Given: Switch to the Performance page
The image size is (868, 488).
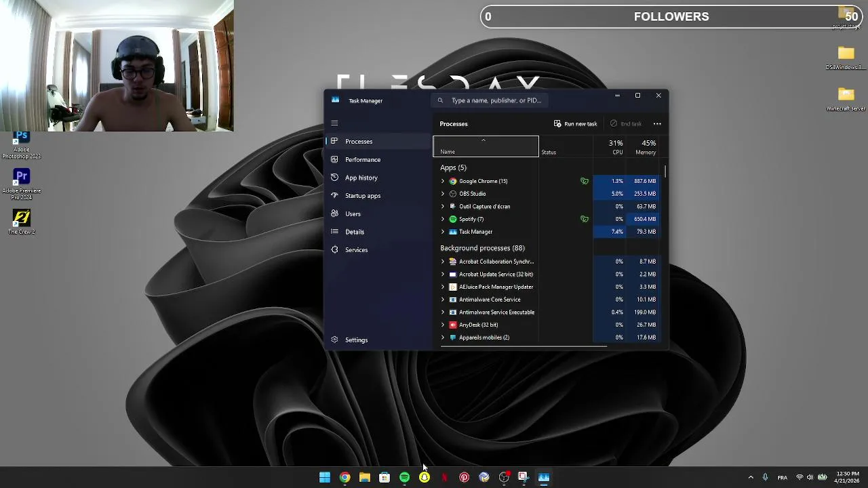Looking at the screenshot, I should coord(379,159).
